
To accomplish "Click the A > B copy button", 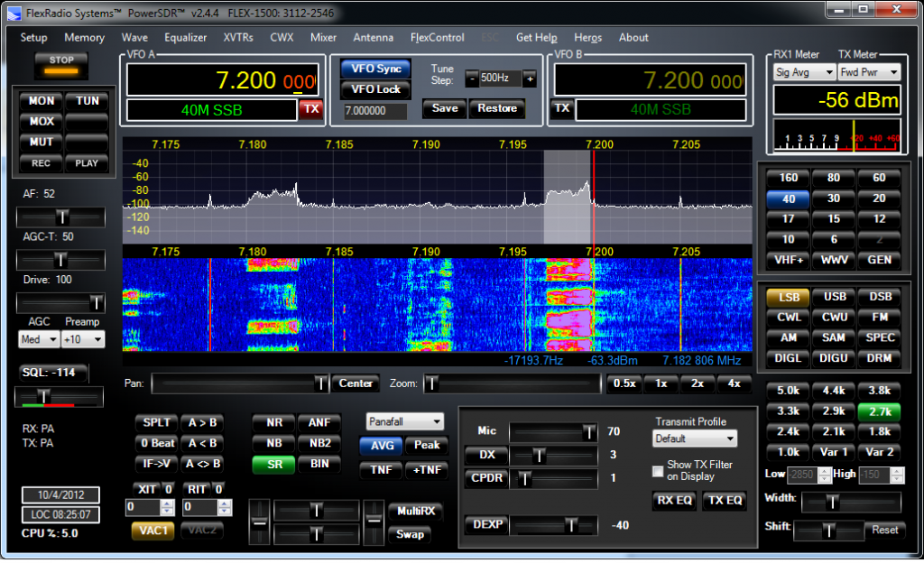I will [x=202, y=423].
